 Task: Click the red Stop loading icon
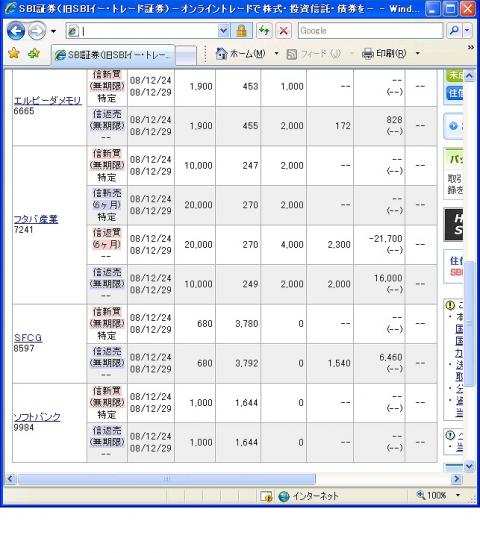284,31
